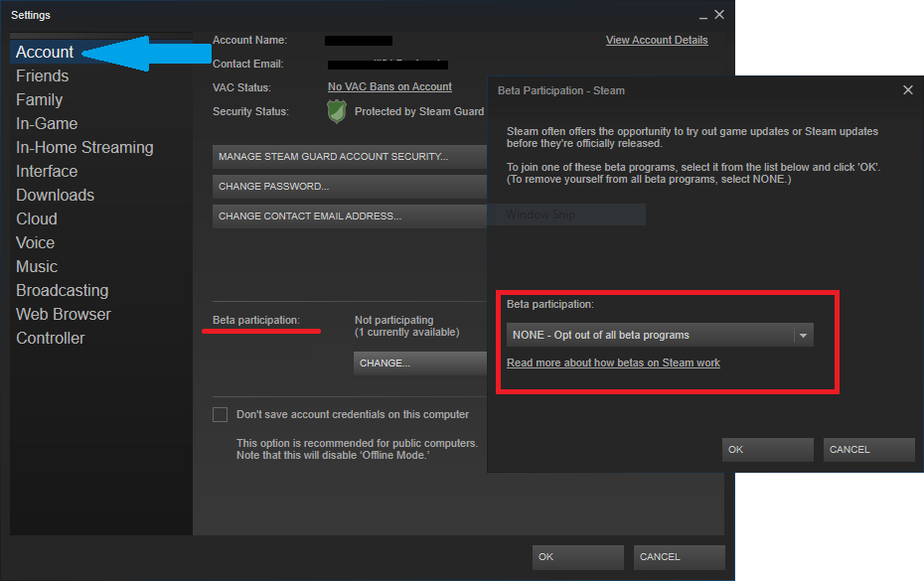The image size is (924, 581).
Task: Close the Beta Participation dialog
Action: [x=907, y=90]
